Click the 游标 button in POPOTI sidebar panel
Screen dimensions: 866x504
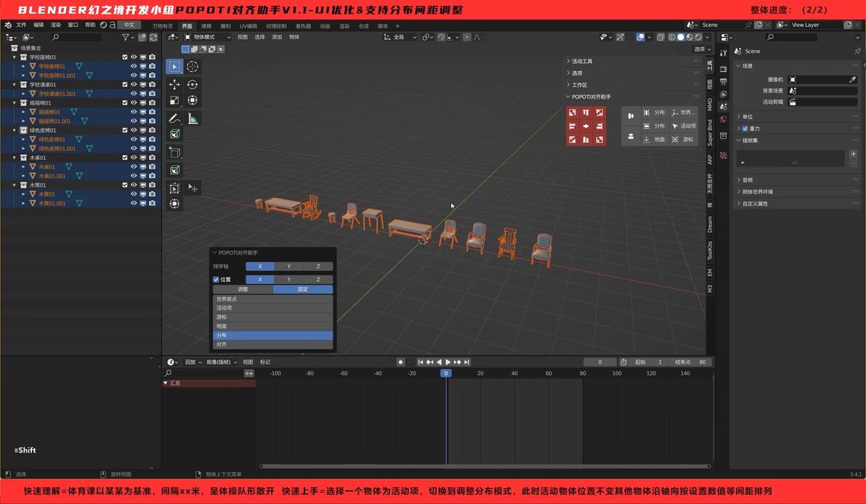click(683, 139)
